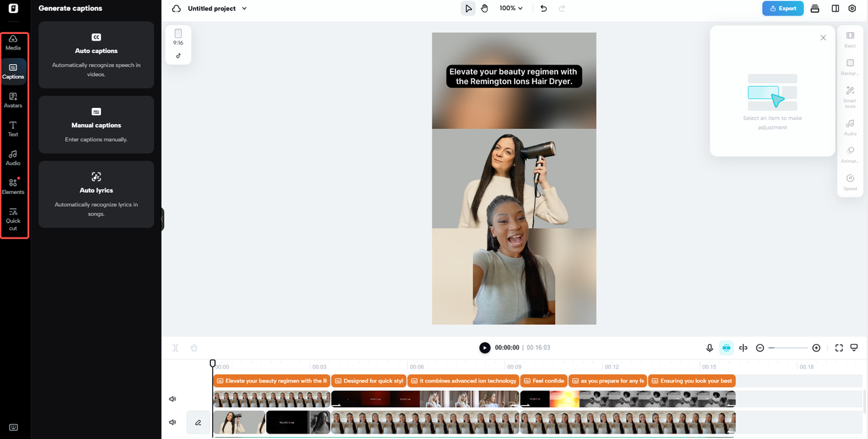Open the Text tool panel
This screenshot has width=868, height=439.
tap(13, 129)
